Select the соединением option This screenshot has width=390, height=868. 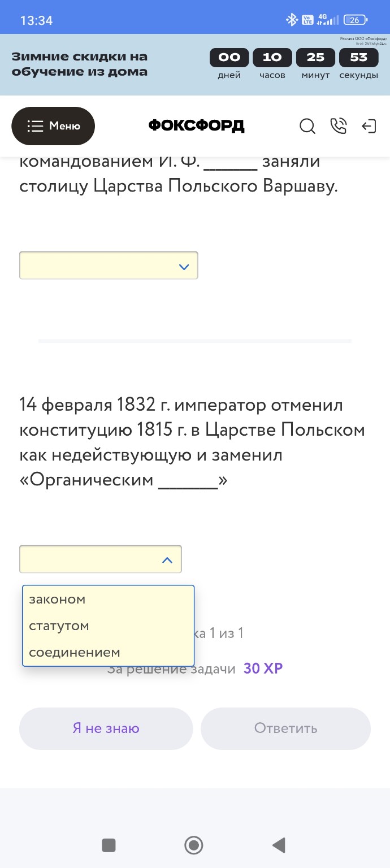(x=73, y=652)
